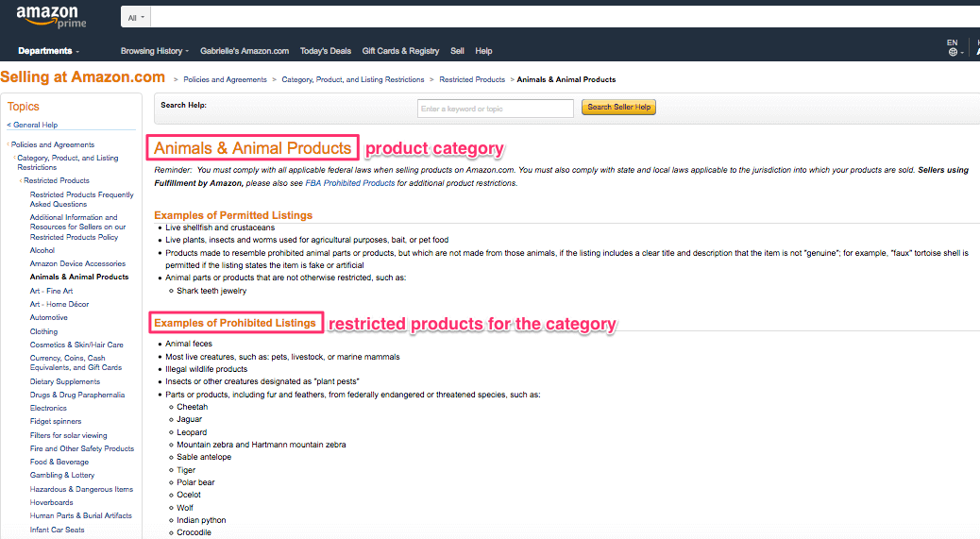Viewport: 980px width, 539px height.
Task: Open Additional Information and Resources for Sellers
Action: (77, 227)
